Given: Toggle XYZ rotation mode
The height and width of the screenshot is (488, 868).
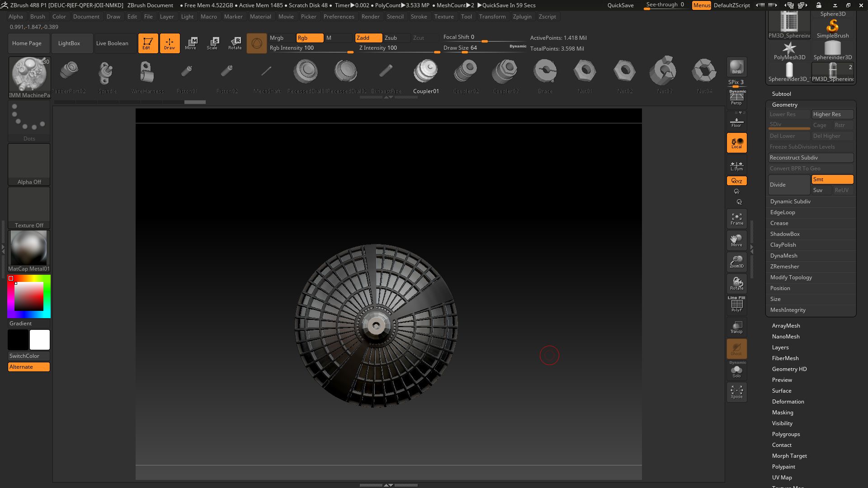Looking at the screenshot, I should (x=736, y=181).
